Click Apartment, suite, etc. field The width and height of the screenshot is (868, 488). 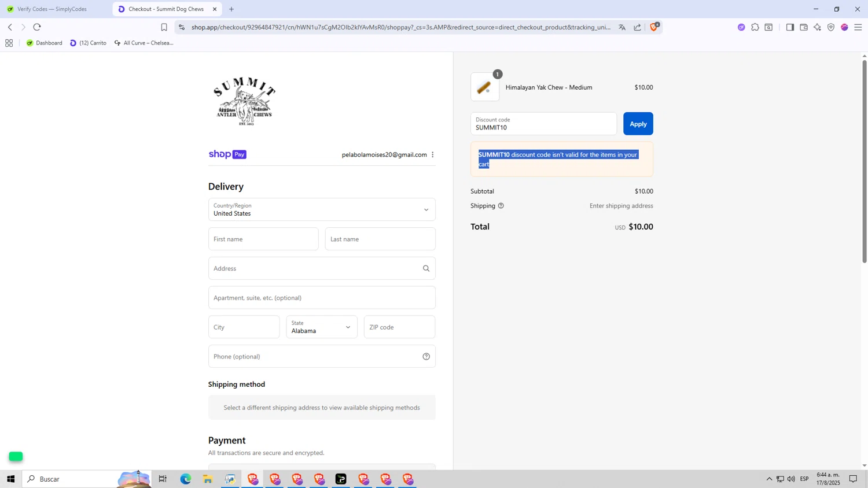[322, 298]
